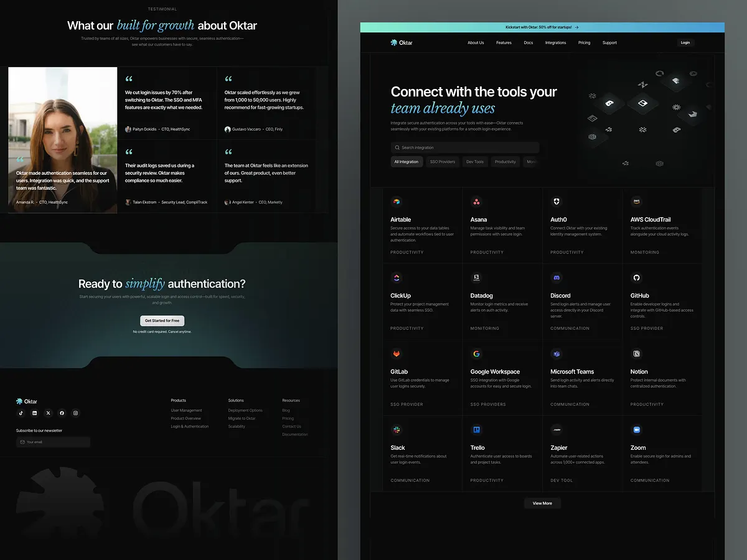This screenshot has width=747, height=560.
Task: Select the X social icon in the footer
Action: [48, 413]
